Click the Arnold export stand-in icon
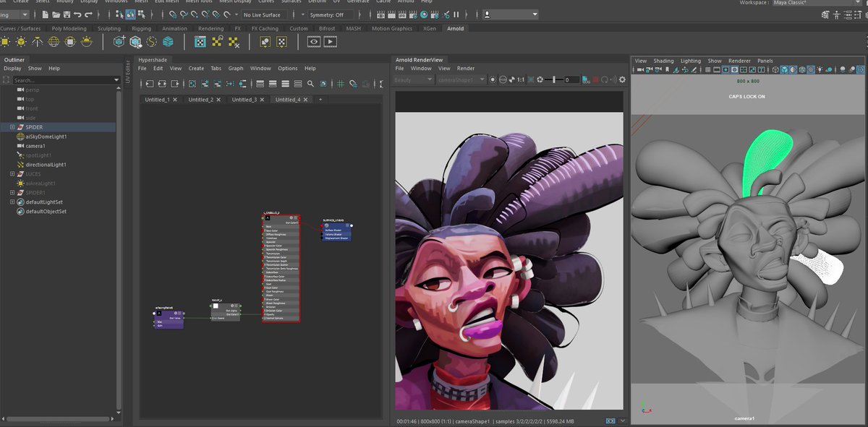Image resolution: width=868 pixels, height=427 pixels. coord(135,41)
